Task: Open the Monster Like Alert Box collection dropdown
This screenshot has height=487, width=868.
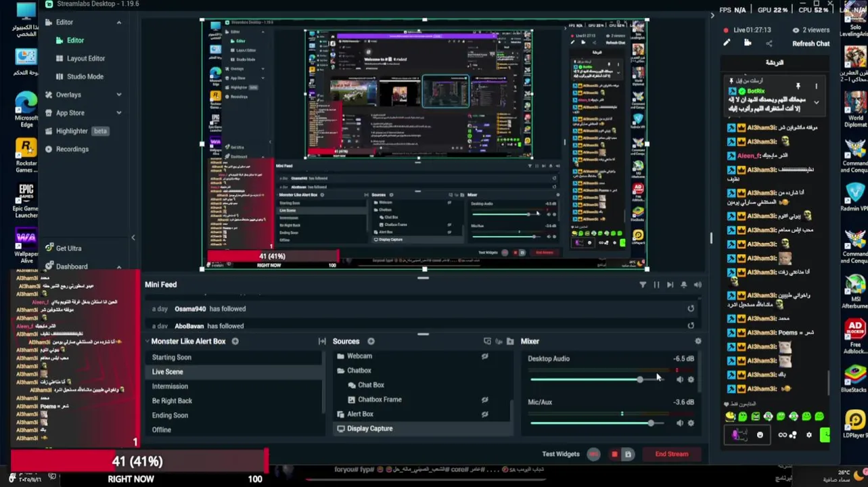Action: tap(188, 342)
